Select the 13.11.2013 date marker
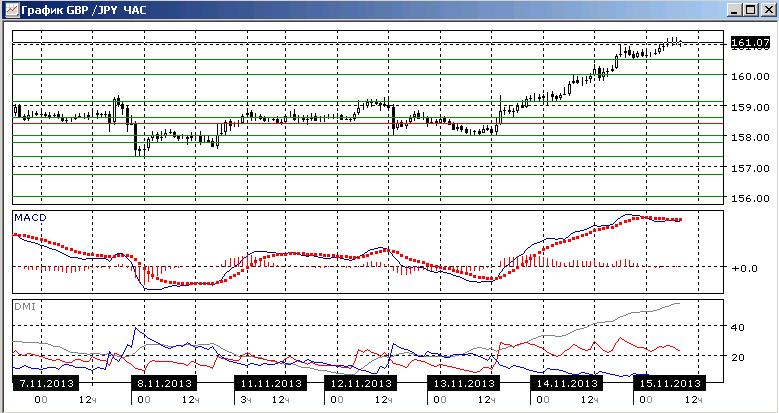This screenshot has height=413, width=779. click(464, 384)
